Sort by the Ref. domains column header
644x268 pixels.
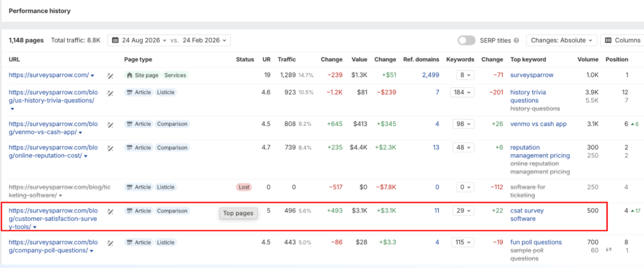tap(421, 60)
